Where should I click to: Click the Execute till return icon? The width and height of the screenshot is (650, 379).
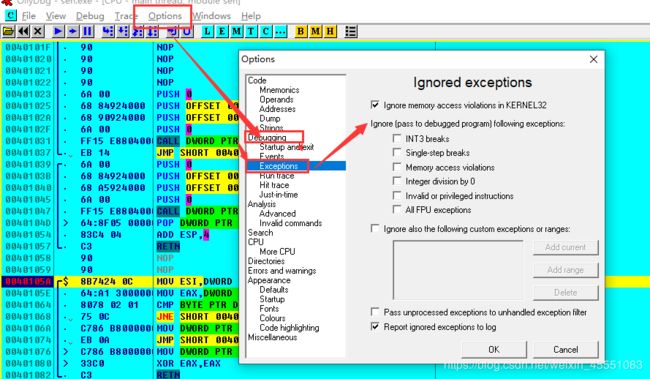[172, 32]
